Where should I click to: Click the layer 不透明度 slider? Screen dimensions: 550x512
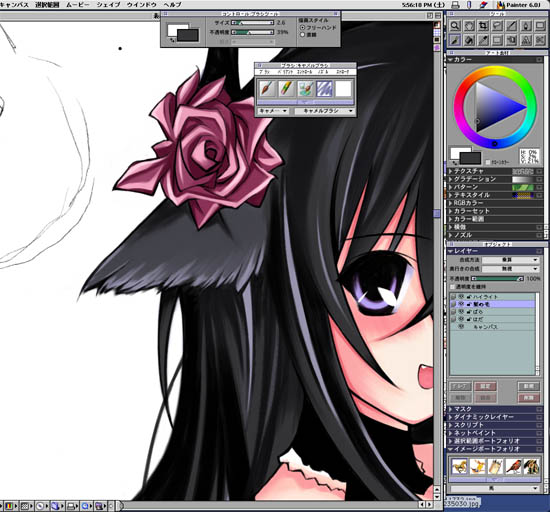click(x=497, y=278)
